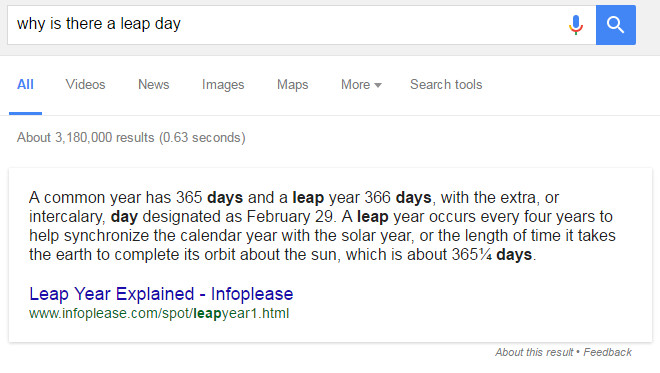Open the Leap Year Explained - Infoplease link
The height and width of the screenshot is (373, 660).
pos(161,294)
